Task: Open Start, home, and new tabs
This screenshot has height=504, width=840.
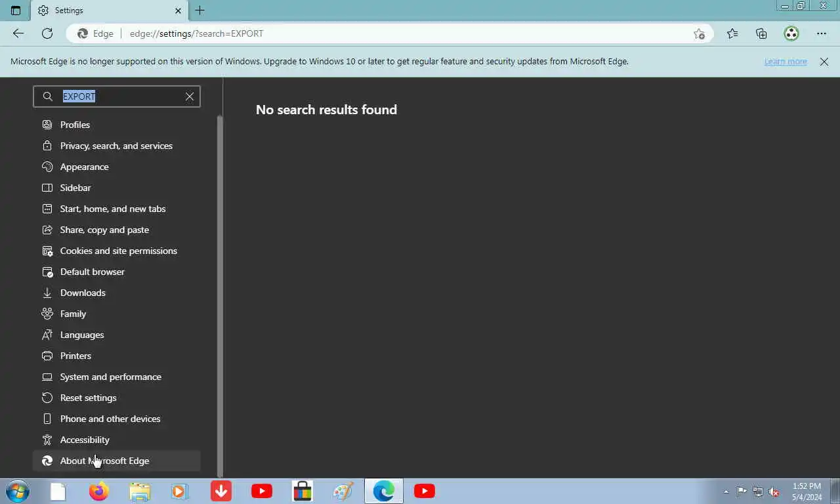Action: [117, 209]
